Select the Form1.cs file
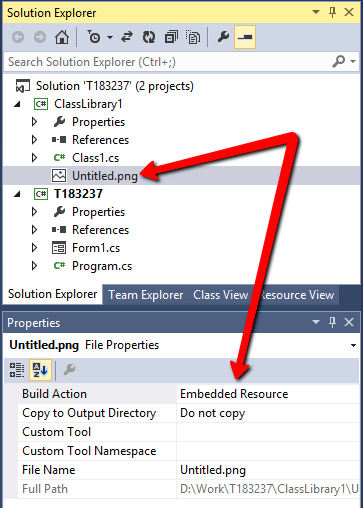This screenshot has height=508, width=363. click(x=96, y=248)
